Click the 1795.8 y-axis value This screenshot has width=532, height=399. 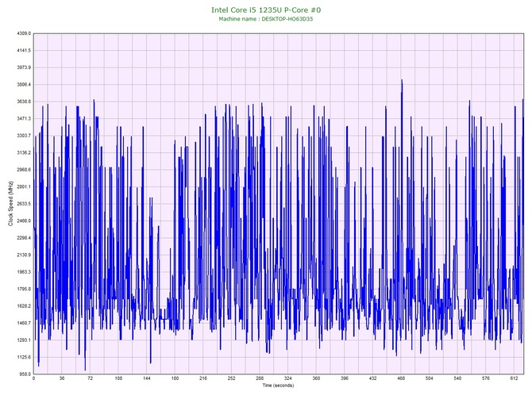pos(24,289)
